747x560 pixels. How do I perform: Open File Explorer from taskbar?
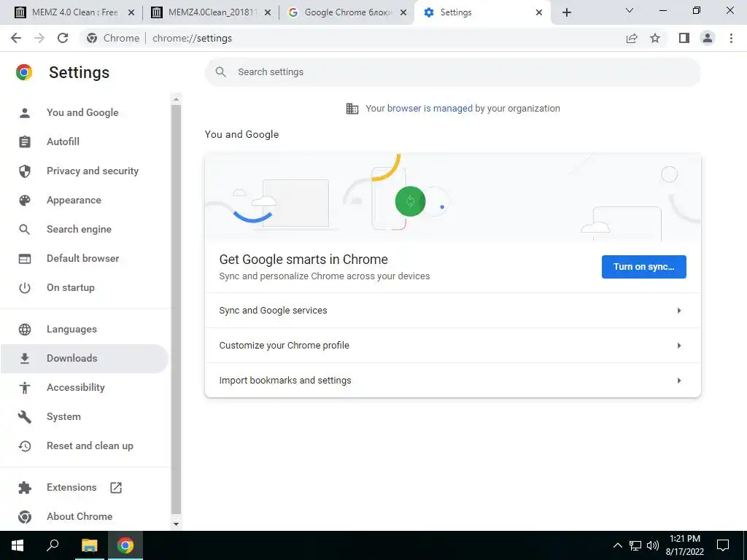[89, 545]
